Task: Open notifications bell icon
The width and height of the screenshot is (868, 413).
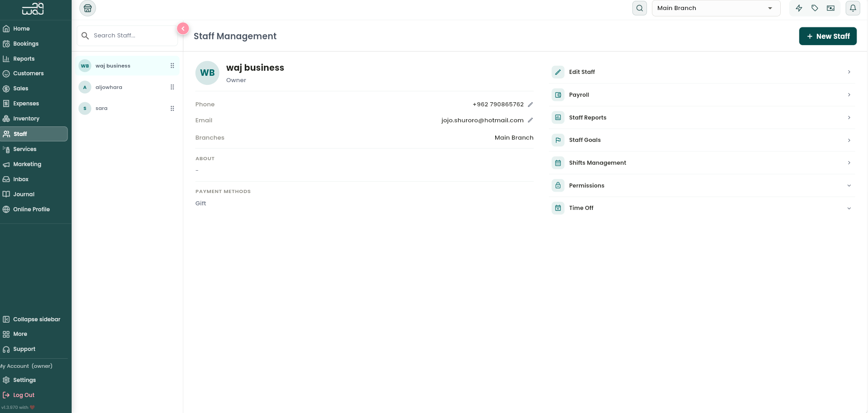Action: [853, 8]
